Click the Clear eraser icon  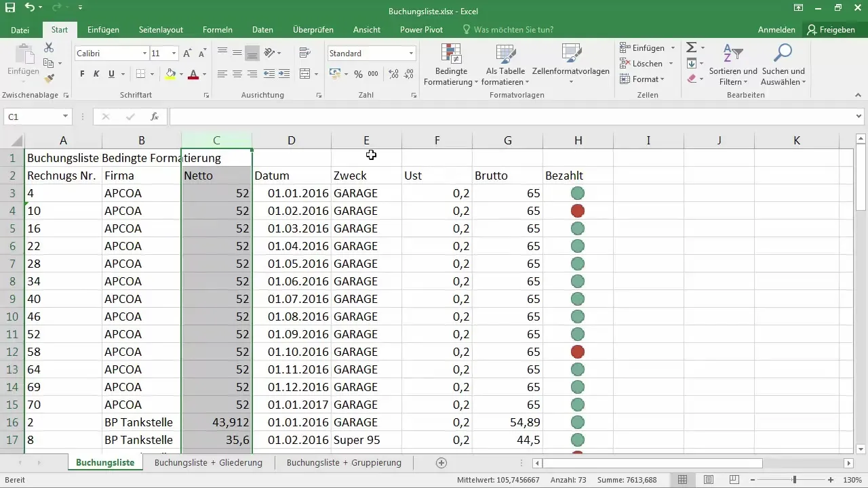pyautogui.click(x=692, y=79)
